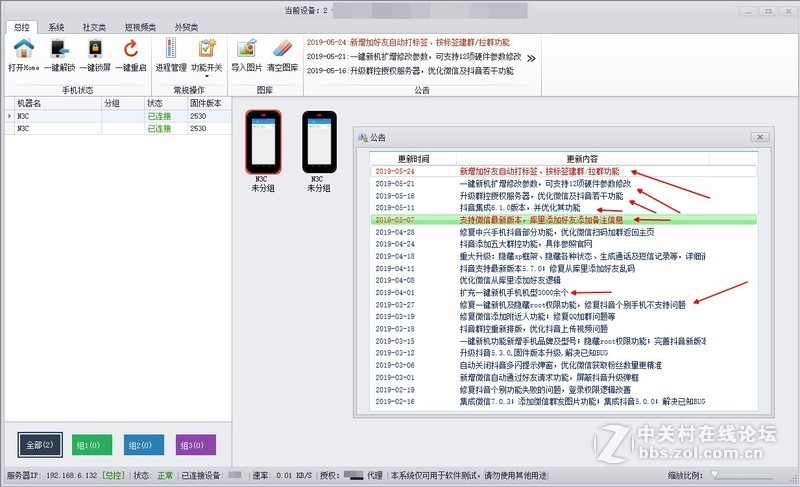
Task: Click the 一键解锁 phone icon
Action: [59, 49]
